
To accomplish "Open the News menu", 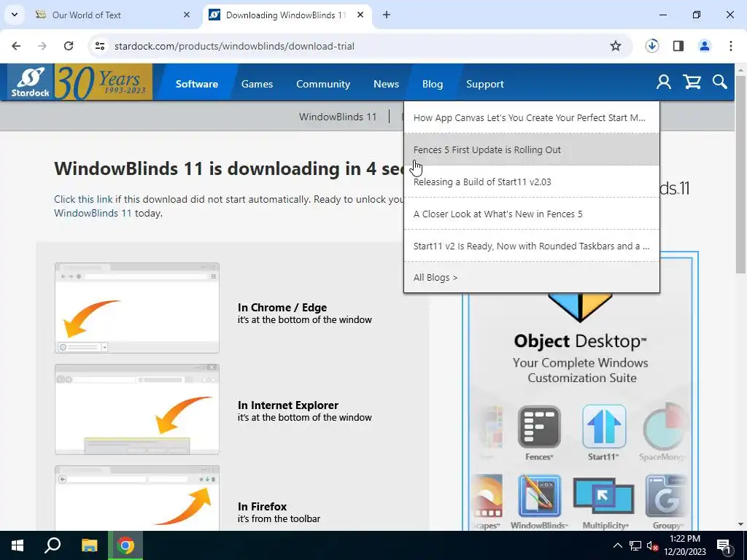I will [x=387, y=84].
